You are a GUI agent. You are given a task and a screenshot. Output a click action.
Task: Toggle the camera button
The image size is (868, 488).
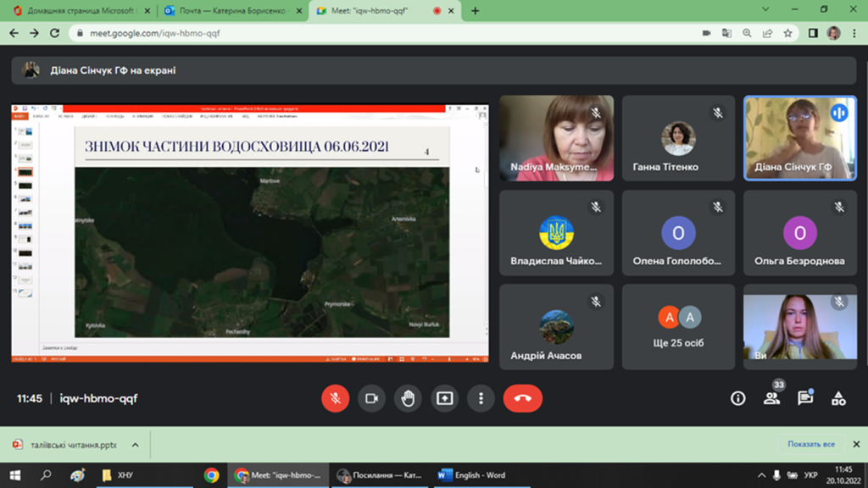click(x=371, y=398)
